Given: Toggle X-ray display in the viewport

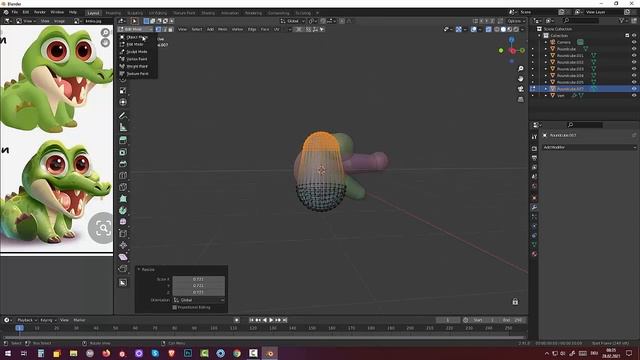Looking at the screenshot, I should tap(489, 29).
